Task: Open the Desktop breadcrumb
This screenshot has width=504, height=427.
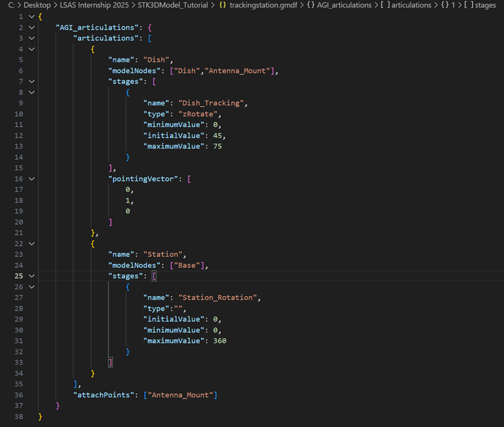Action: coord(37,5)
